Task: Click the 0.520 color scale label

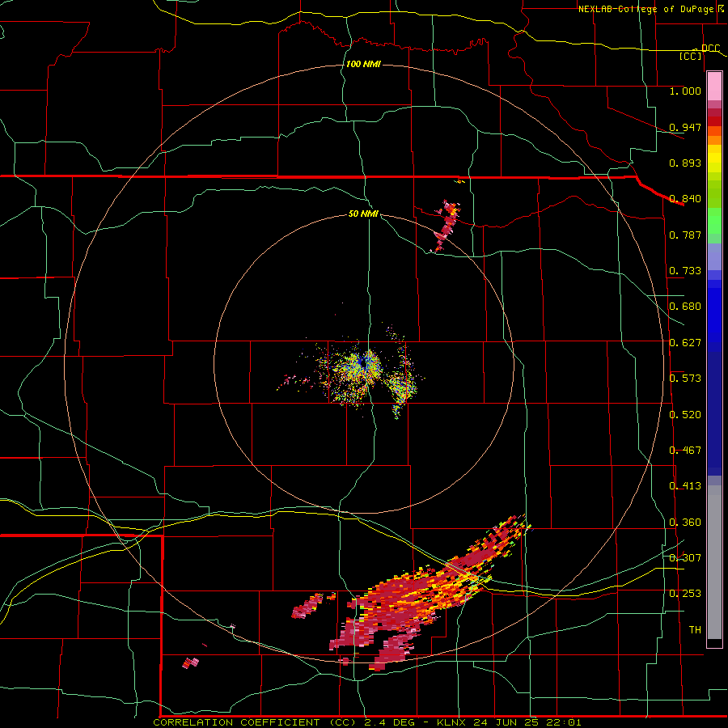Action: pyautogui.click(x=685, y=415)
